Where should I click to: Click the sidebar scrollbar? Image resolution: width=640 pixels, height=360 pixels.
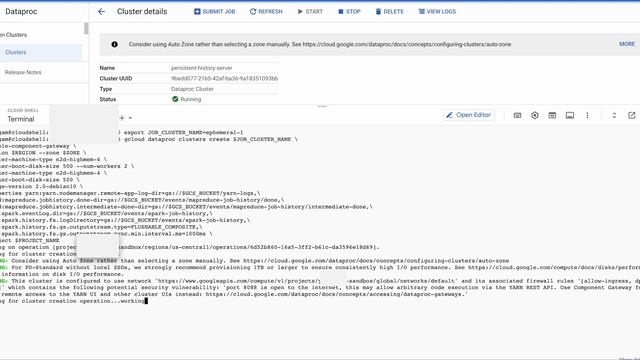point(86,28)
